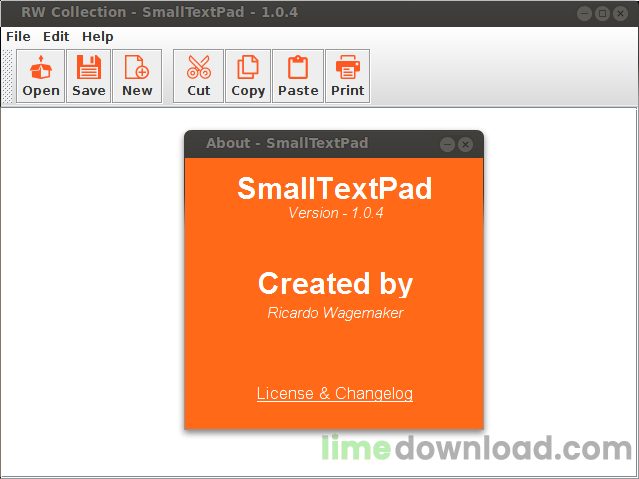Open the Help menu
This screenshot has width=639, height=479.
tap(98, 37)
